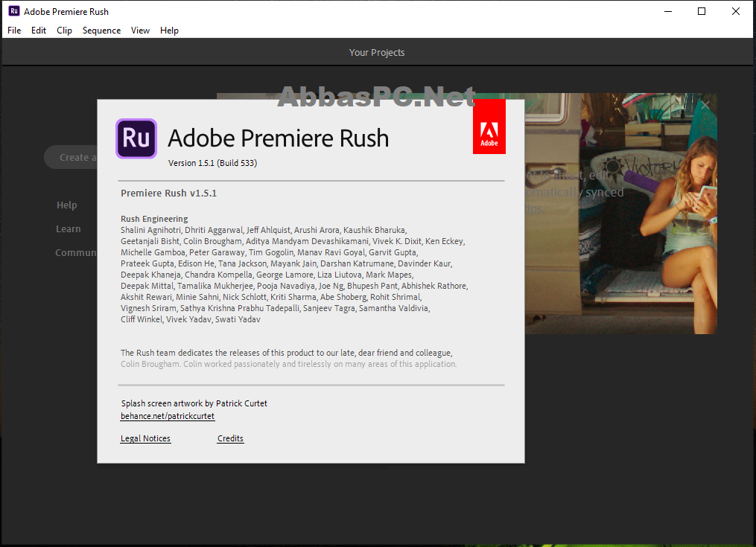
Task: Click the Rush Engineering heading
Action: [154, 219]
